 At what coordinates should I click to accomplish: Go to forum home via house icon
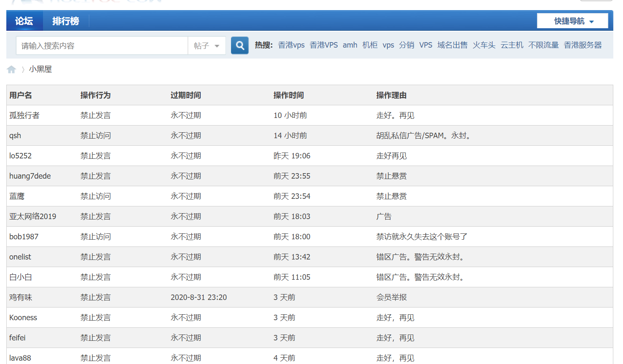[x=11, y=70]
